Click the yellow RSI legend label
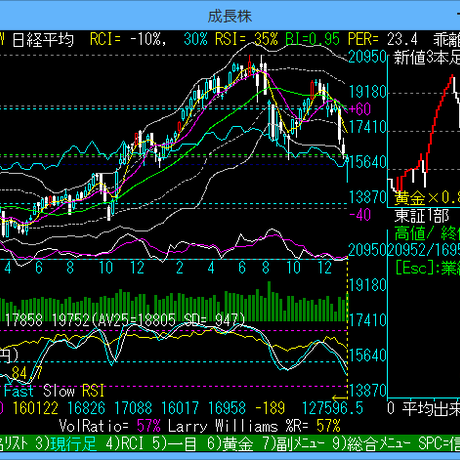This screenshot has height=460, width=460. click(93, 391)
